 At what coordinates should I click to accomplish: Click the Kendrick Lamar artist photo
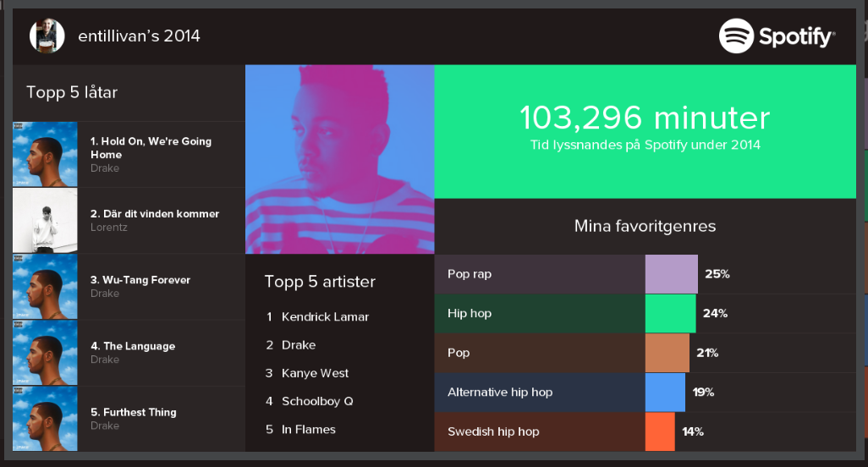[x=339, y=159]
